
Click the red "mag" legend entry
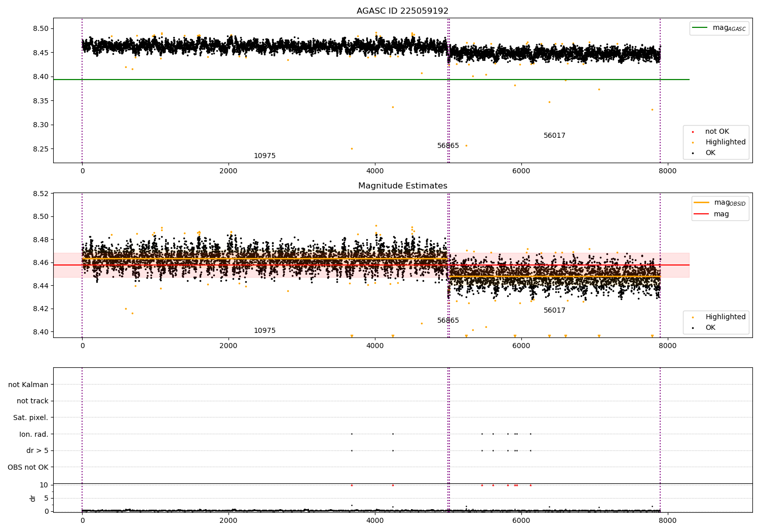[711, 214]
